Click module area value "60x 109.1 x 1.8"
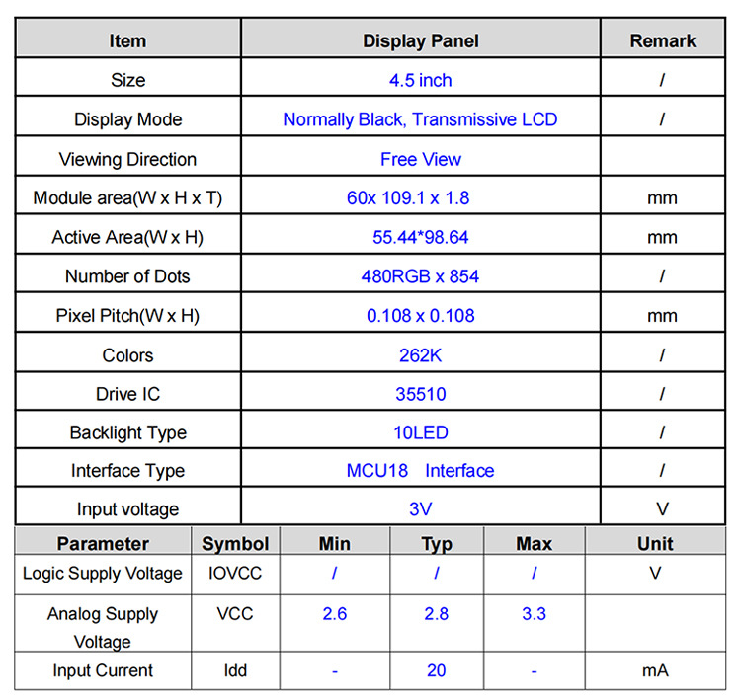Viewport: 741px width, 700px height. pyautogui.click(x=408, y=197)
